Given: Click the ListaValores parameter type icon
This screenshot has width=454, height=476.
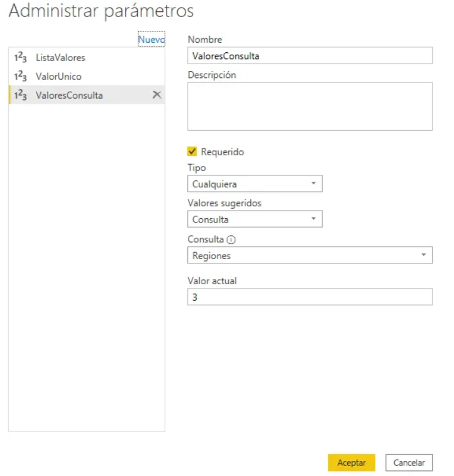Looking at the screenshot, I should (20, 58).
